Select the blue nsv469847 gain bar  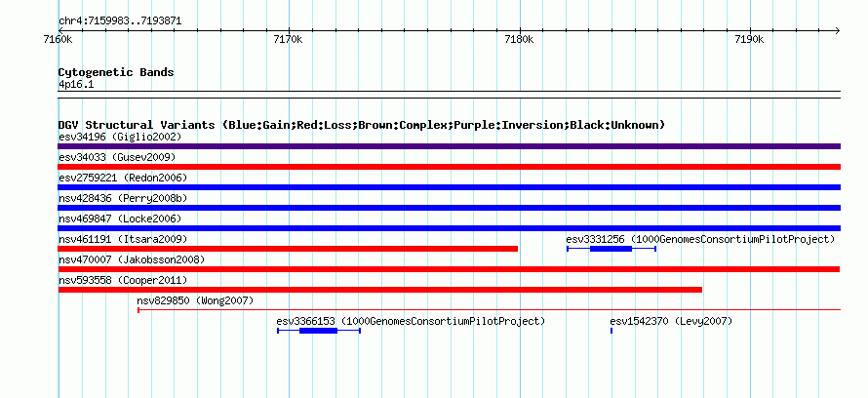(449, 228)
